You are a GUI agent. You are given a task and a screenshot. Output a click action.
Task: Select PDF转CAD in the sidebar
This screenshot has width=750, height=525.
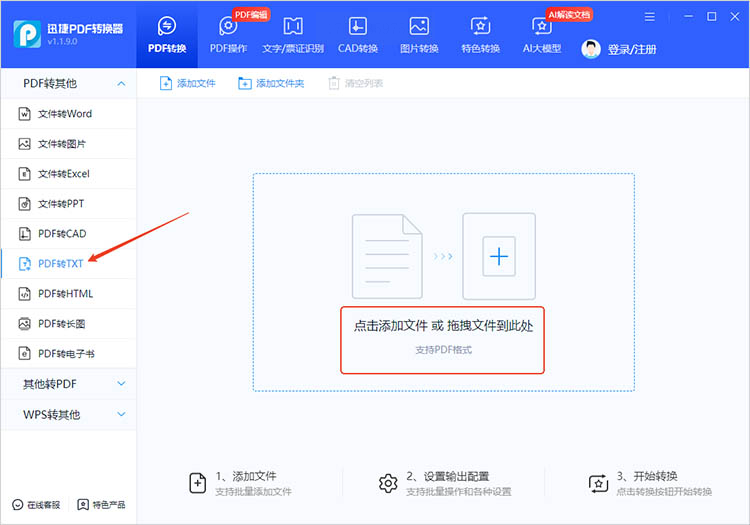pyautogui.click(x=68, y=234)
